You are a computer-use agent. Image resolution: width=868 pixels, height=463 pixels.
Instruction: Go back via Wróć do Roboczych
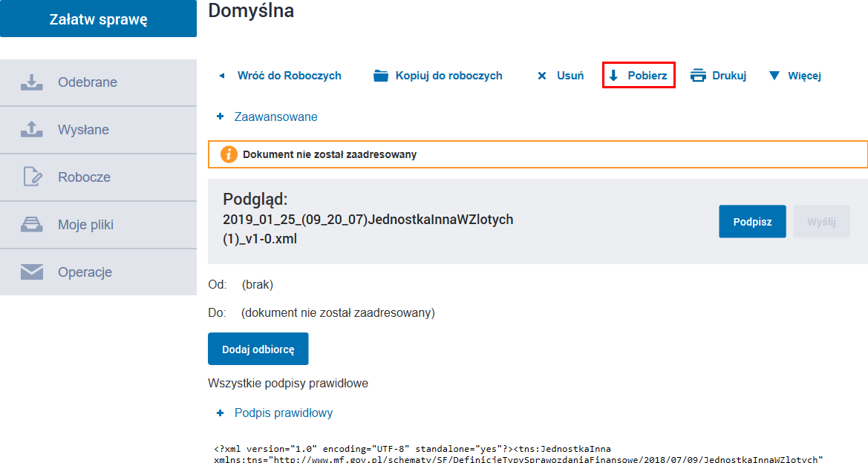(x=289, y=76)
